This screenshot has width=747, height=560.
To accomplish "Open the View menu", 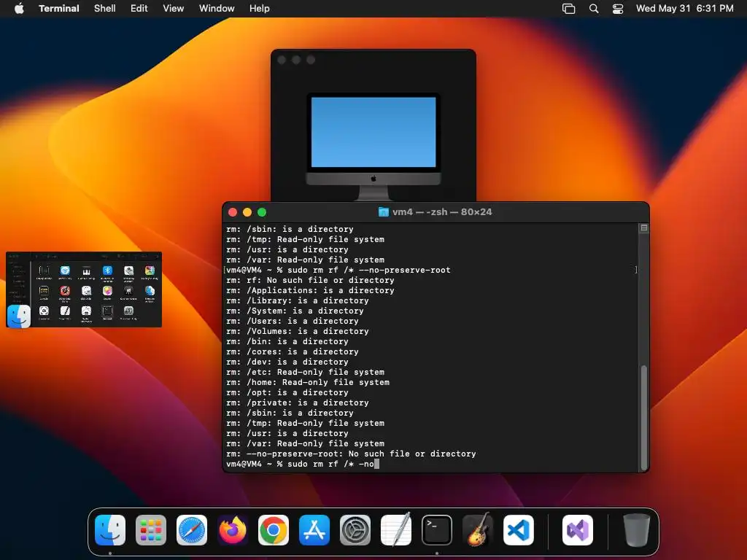I will [174, 9].
